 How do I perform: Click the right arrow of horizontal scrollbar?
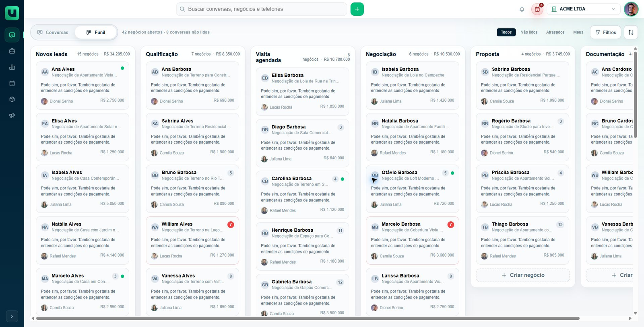click(x=630, y=318)
